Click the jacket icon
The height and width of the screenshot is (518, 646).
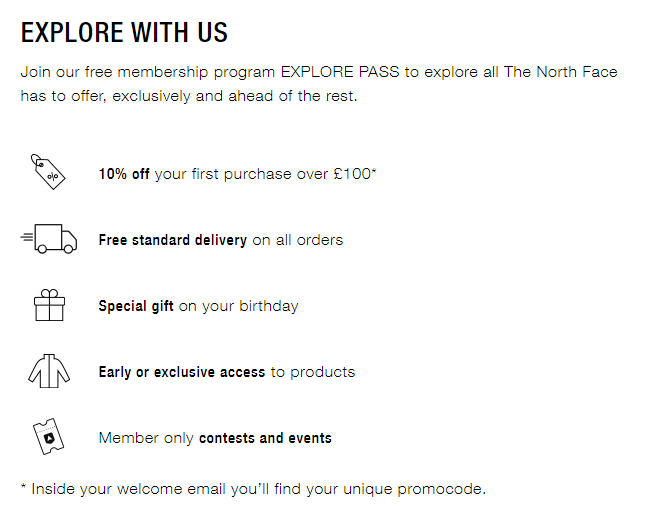(x=49, y=371)
